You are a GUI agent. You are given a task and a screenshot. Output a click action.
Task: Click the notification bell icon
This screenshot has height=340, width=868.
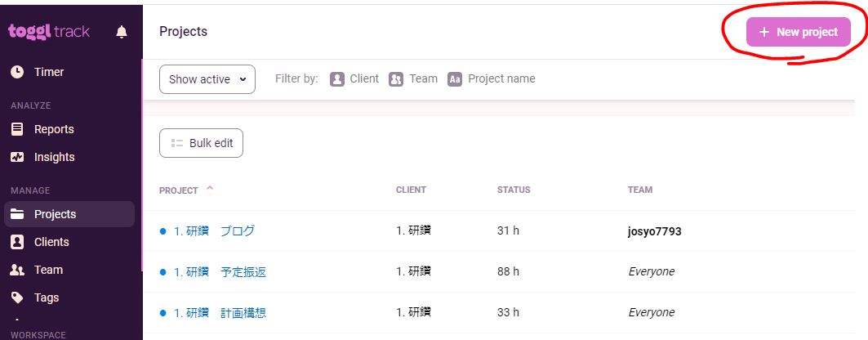(x=122, y=32)
